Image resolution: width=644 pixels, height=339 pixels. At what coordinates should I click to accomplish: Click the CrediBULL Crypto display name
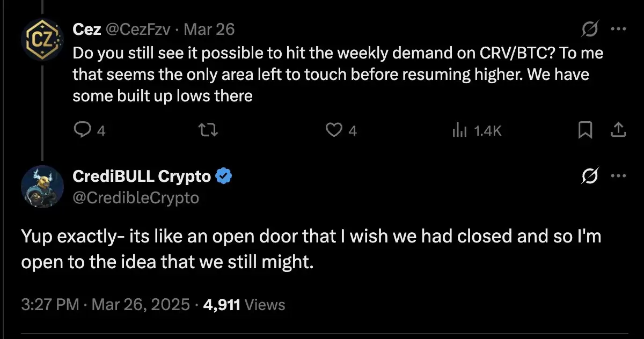(142, 176)
